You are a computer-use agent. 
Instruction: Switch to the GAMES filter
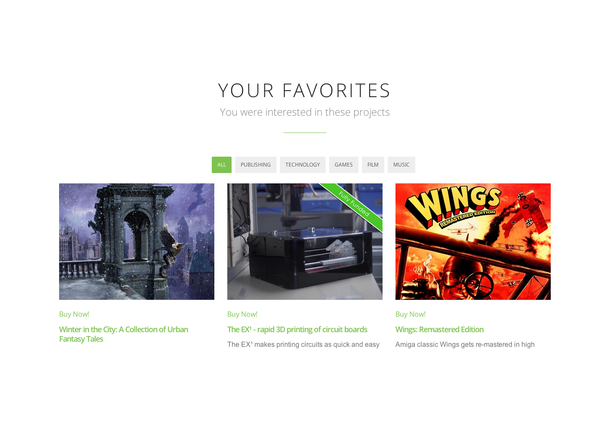coord(344,165)
